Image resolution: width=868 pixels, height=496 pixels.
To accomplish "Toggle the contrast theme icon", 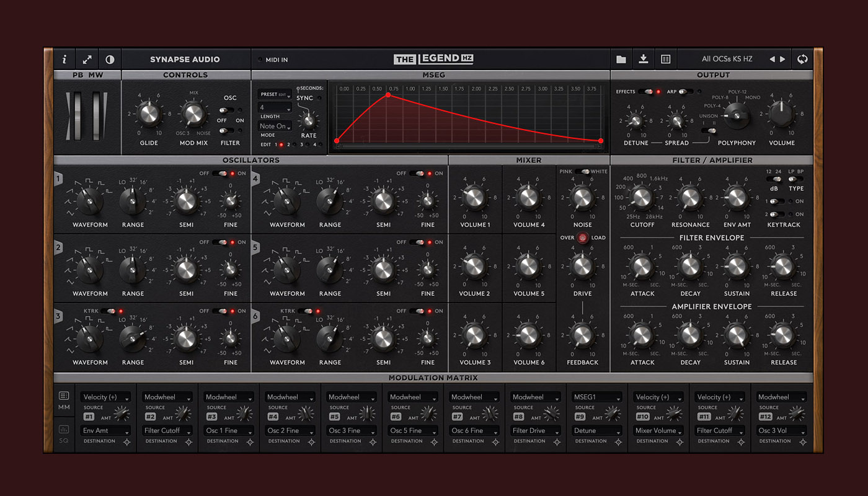I will tap(110, 60).
